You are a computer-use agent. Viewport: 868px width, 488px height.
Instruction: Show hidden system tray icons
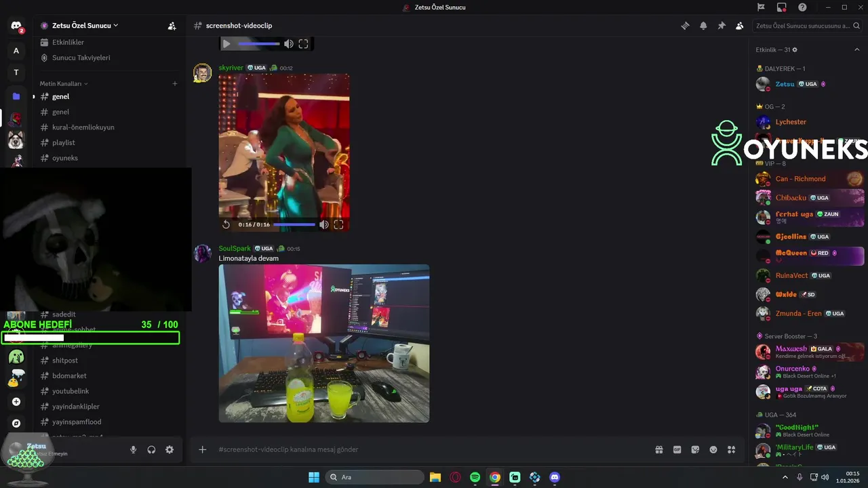(x=785, y=477)
